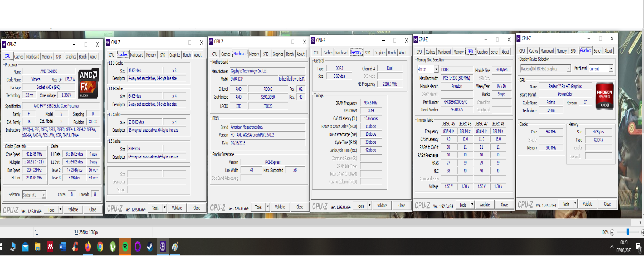644x272 pixels.
Task: Switch to CPU-Z via its taskbar icon
Action: 163,247
